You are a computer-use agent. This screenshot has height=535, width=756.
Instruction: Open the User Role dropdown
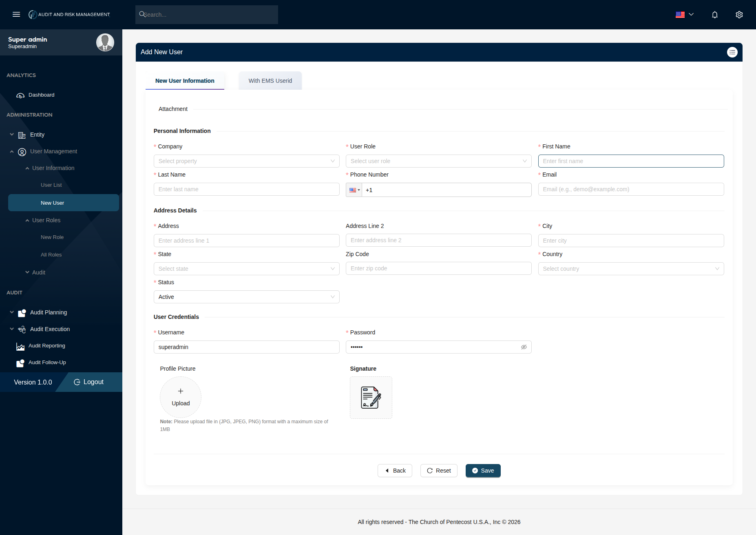pos(439,161)
